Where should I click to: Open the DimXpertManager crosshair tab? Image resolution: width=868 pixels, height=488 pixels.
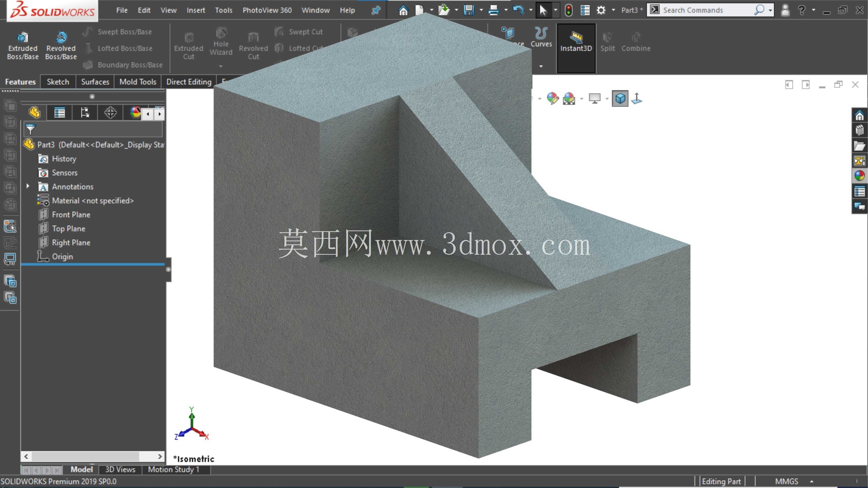click(110, 113)
